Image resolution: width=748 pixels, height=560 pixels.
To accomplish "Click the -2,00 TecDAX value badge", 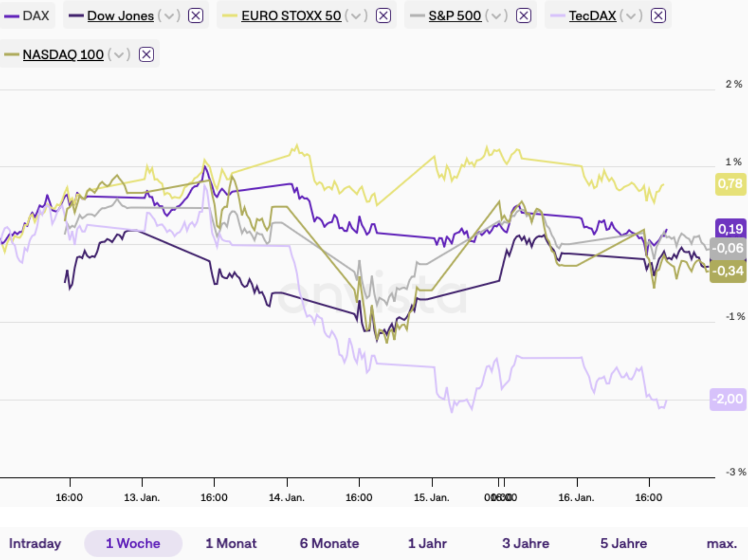I will (x=728, y=399).
